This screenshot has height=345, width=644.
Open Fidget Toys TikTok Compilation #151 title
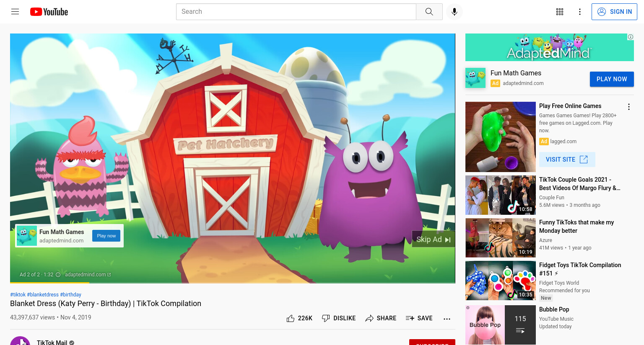(x=580, y=269)
